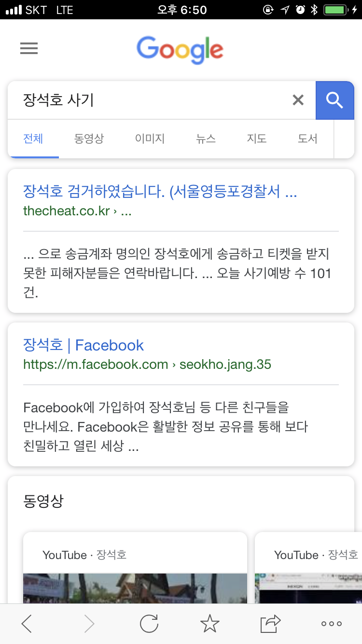Clear the search query with X
362x644 pixels.
(298, 100)
